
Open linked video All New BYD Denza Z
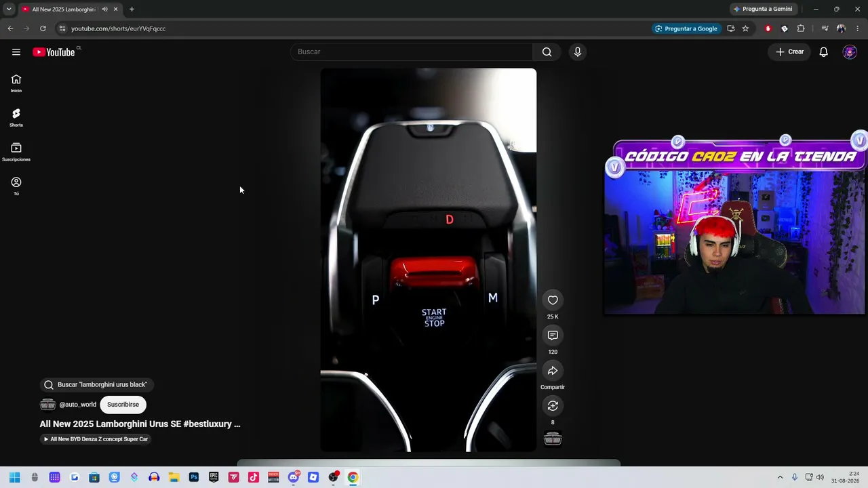[96, 439]
